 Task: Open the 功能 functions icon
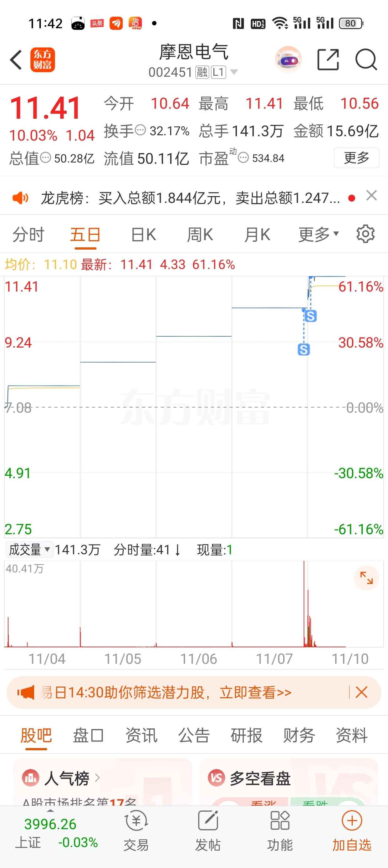[x=280, y=831]
